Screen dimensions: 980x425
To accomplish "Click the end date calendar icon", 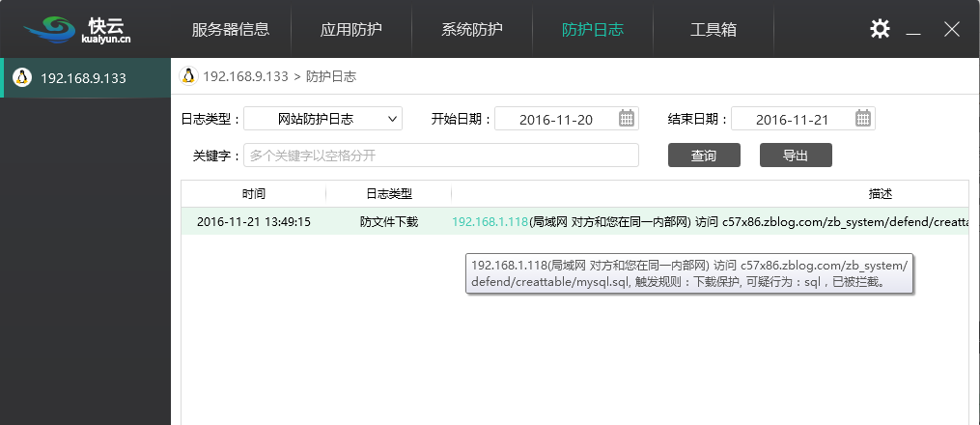I will coord(863,119).
